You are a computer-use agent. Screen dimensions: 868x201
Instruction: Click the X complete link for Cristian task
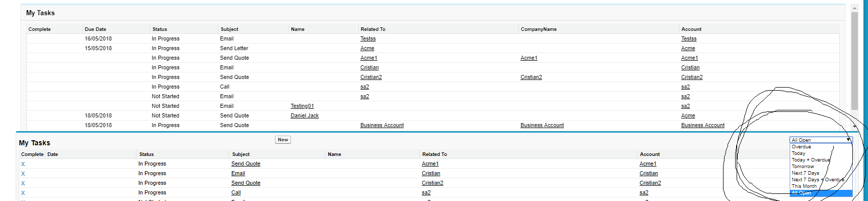pos(23,174)
